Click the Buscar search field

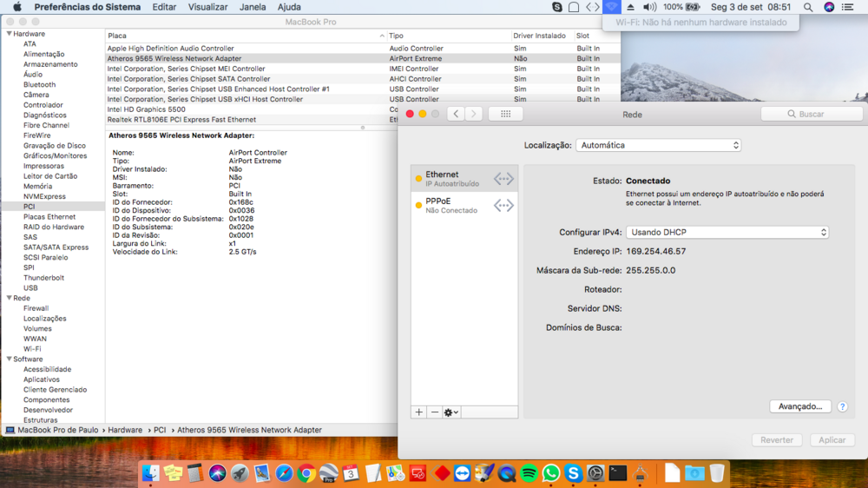coord(812,114)
